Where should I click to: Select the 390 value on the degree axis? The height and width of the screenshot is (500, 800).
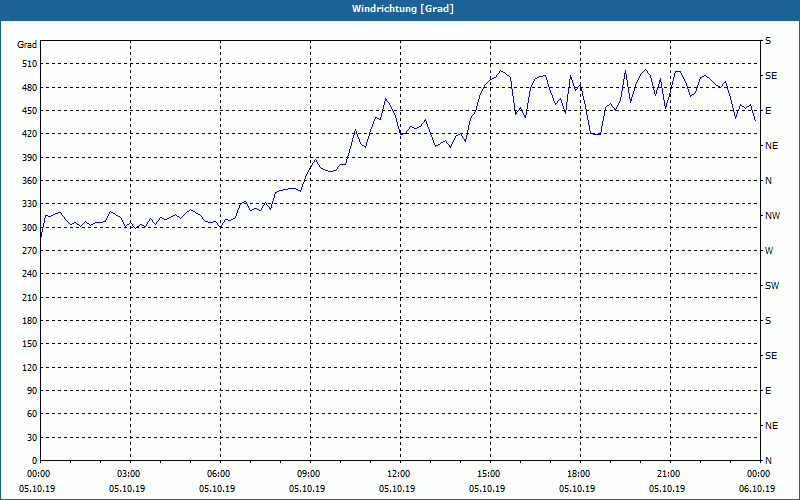30,158
